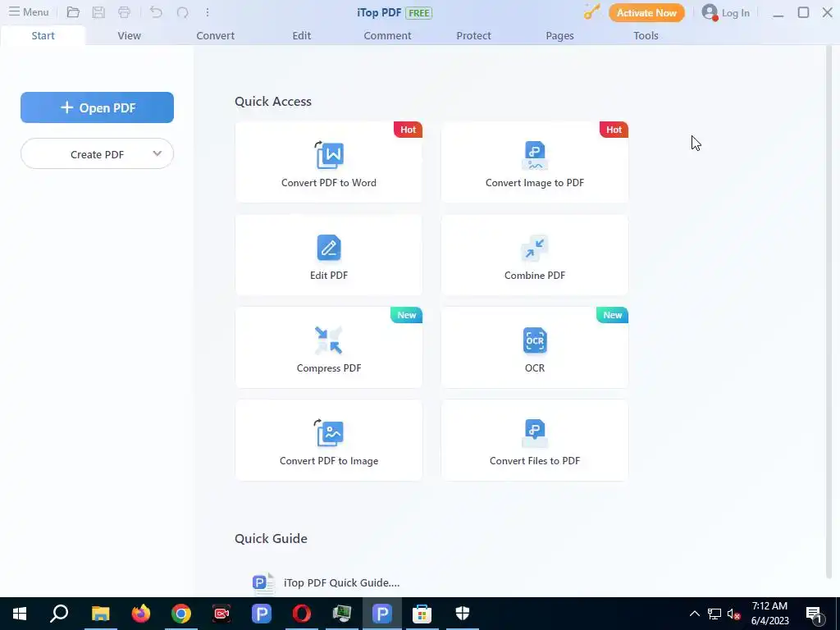The width and height of the screenshot is (840, 630).
Task: Click the taskbar search magnifier
Action: pyautogui.click(x=59, y=614)
